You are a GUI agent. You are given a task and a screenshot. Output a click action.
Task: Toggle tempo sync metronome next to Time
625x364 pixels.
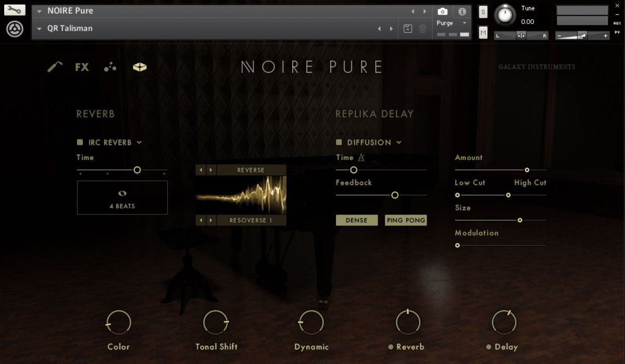pyautogui.click(x=361, y=157)
